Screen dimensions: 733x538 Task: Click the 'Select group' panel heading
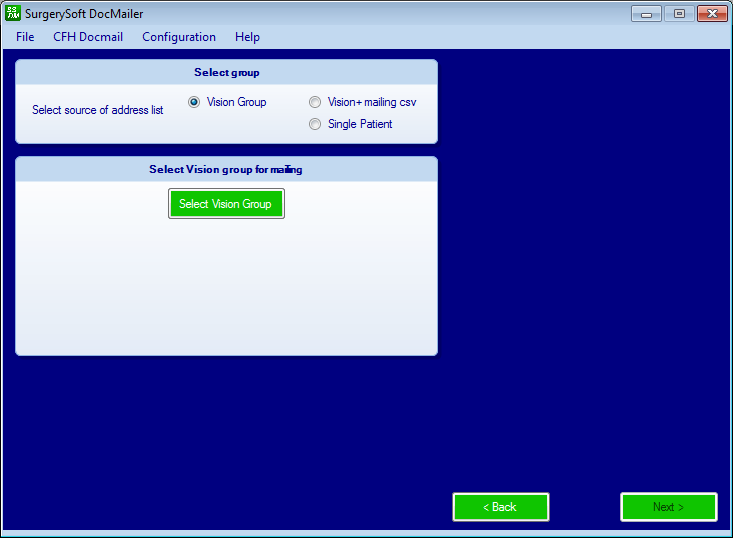tap(227, 72)
